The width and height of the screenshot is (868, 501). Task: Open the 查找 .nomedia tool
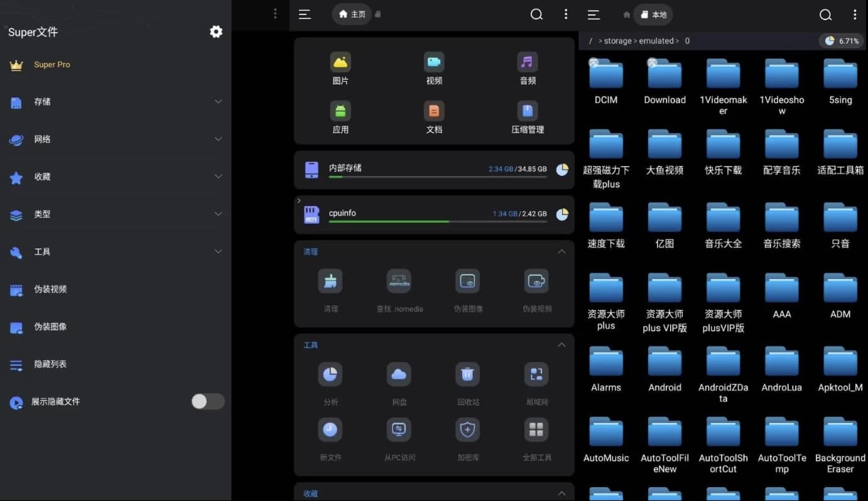[x=399, y=281]
